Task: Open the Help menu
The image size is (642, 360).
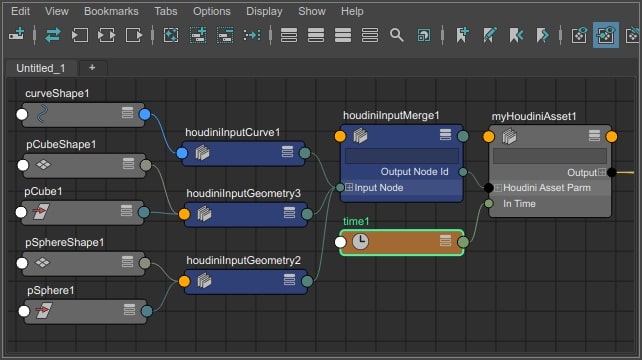Action: click(x=352, y=11)
